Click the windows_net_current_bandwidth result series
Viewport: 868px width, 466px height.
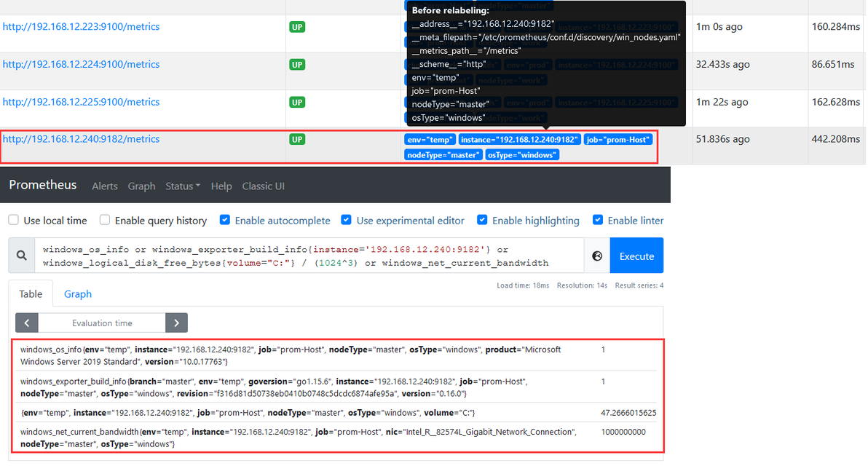(299, 438)
